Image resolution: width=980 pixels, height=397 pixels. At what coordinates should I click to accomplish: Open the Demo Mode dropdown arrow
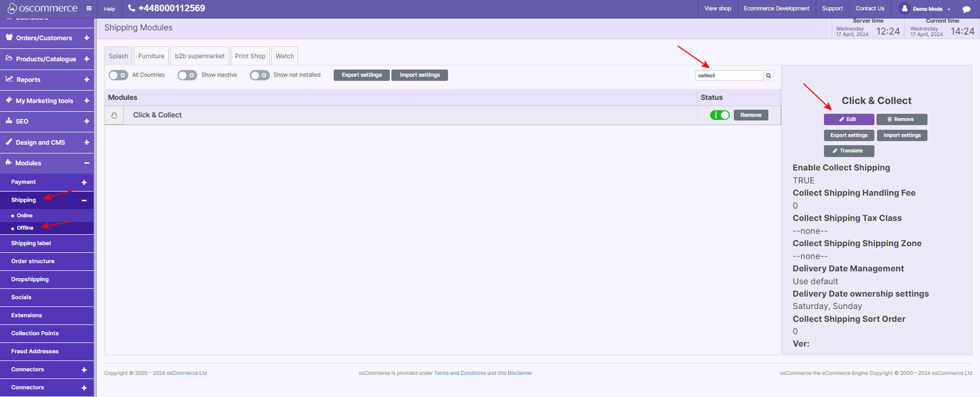click(x=949, y=9)
